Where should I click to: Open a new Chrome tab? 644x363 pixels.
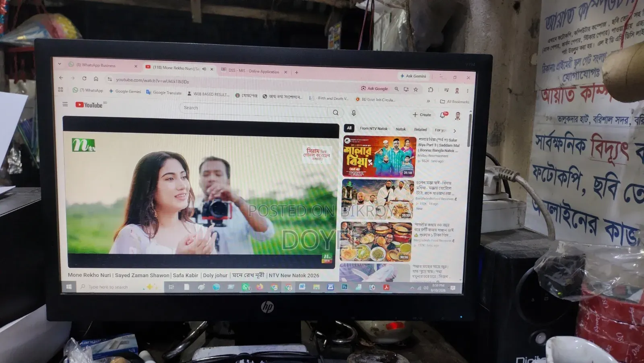[x=297, y=72]
